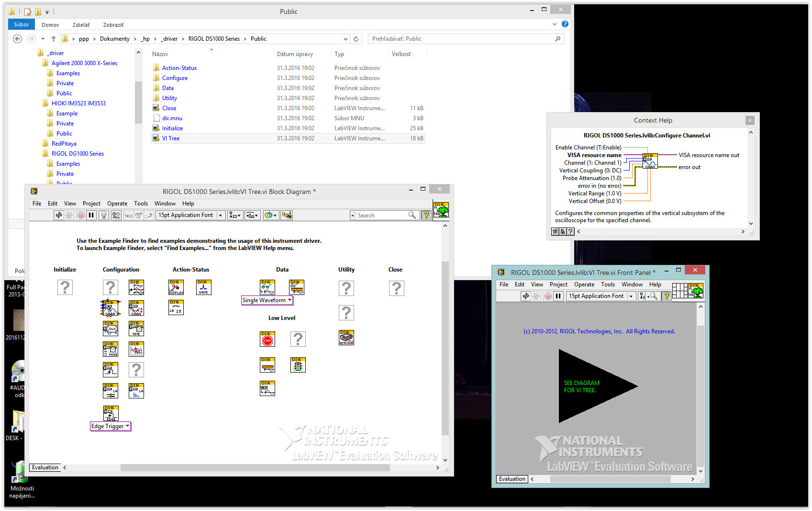812x511 pixels.
Task: Select Configure Channel VI with terminals shown
Action: click(x=110, y=308)
